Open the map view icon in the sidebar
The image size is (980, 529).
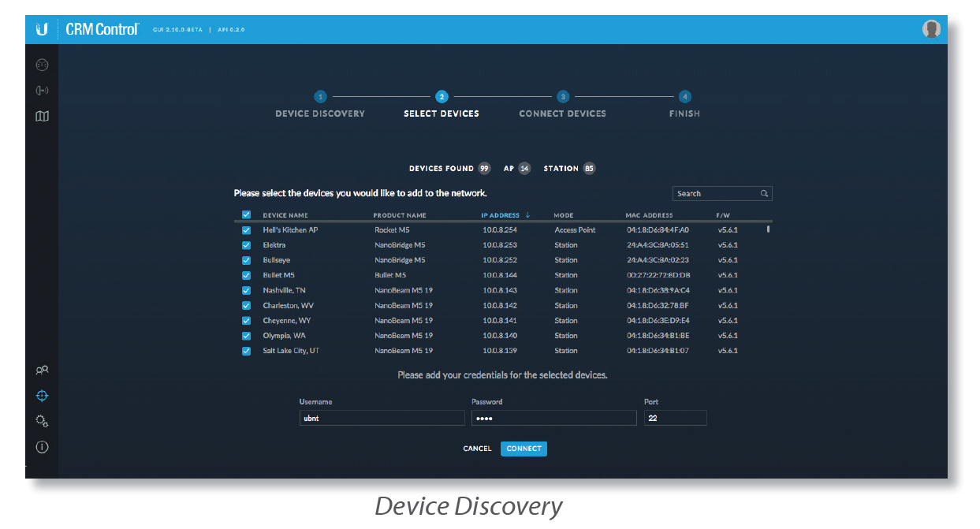[43, 117]
